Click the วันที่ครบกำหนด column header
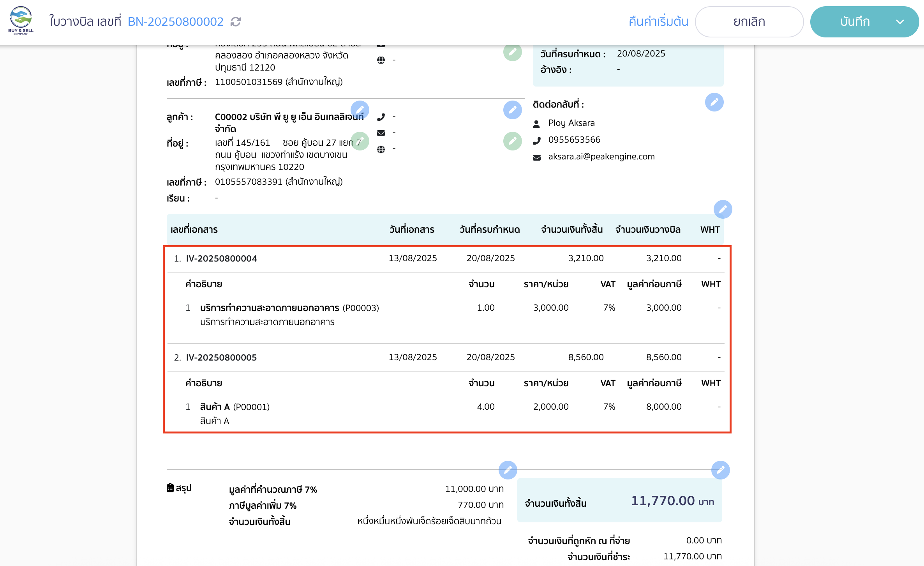The image size is (924, 566). [490, 230]
